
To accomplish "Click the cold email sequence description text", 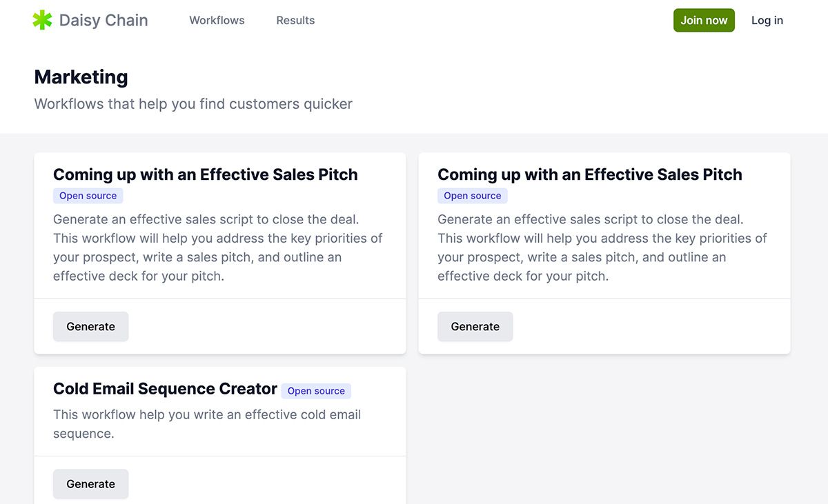I will pyautogui.click(x=207, y=424).
